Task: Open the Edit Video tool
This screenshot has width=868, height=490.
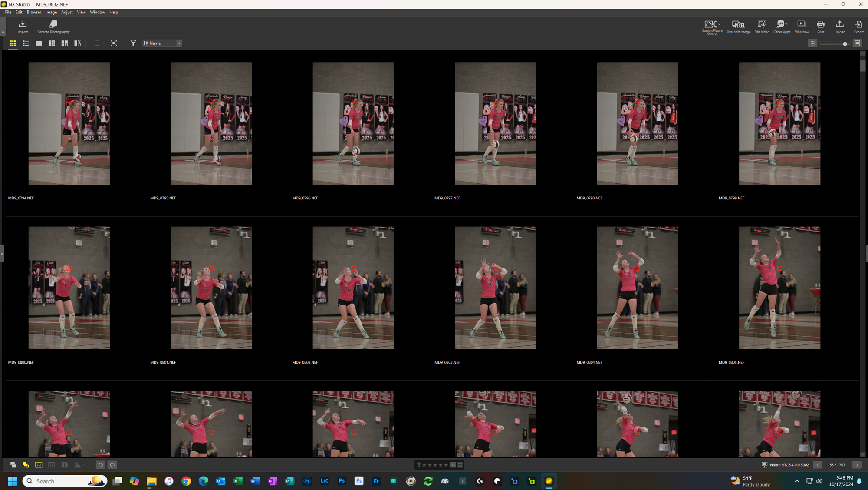Action: tap(762, 27)
